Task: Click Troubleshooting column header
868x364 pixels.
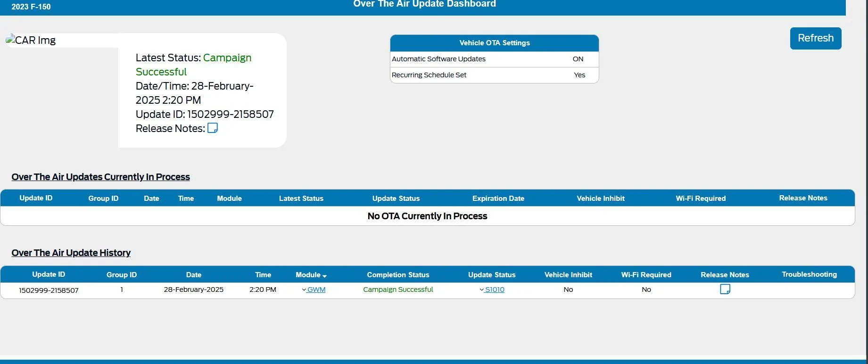Action: pyautogui.click(x=809, y=274)
